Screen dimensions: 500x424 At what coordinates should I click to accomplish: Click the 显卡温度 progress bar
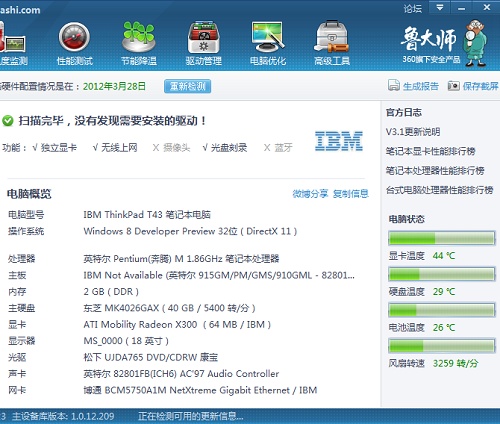[x=442, y=238]
